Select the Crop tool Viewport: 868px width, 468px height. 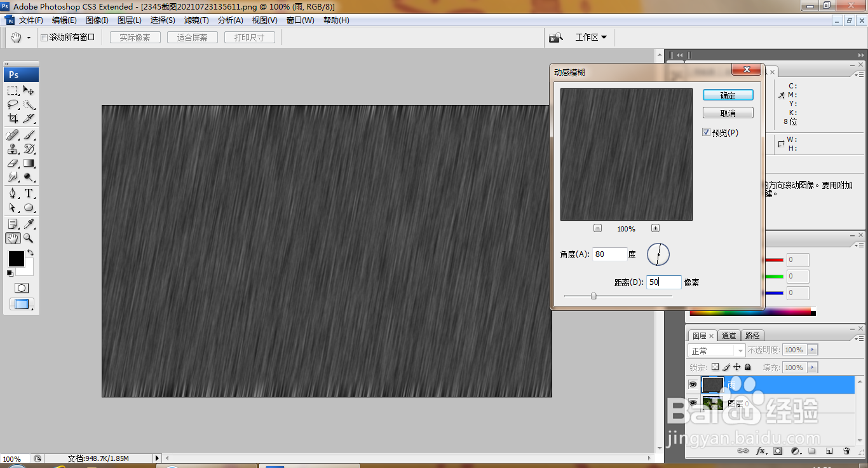(13, 118)
